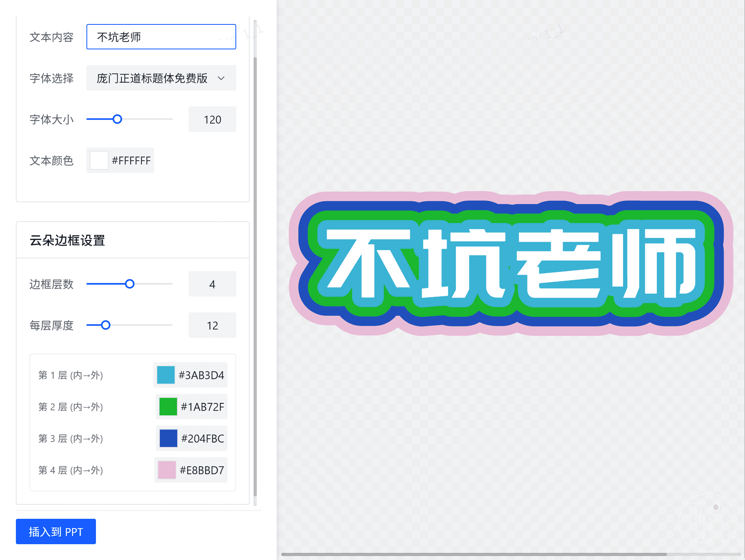Click the text content input field
This screenshot has height=560, width=745.
coord(161,37)
